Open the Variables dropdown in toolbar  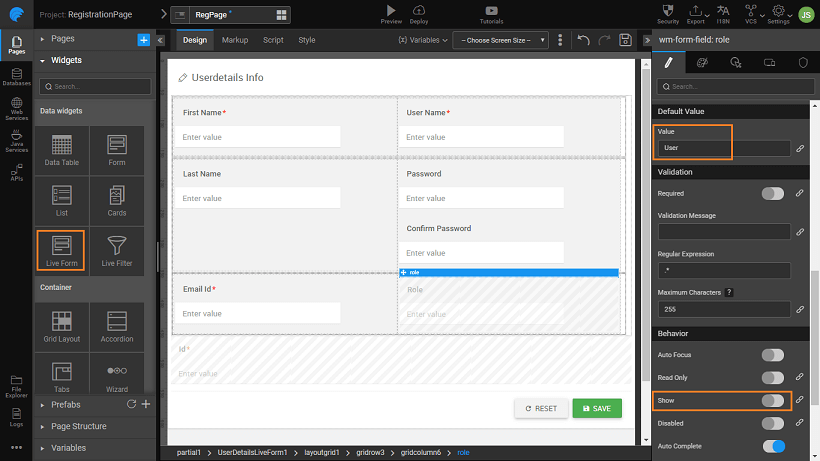(x=422, y=40)
